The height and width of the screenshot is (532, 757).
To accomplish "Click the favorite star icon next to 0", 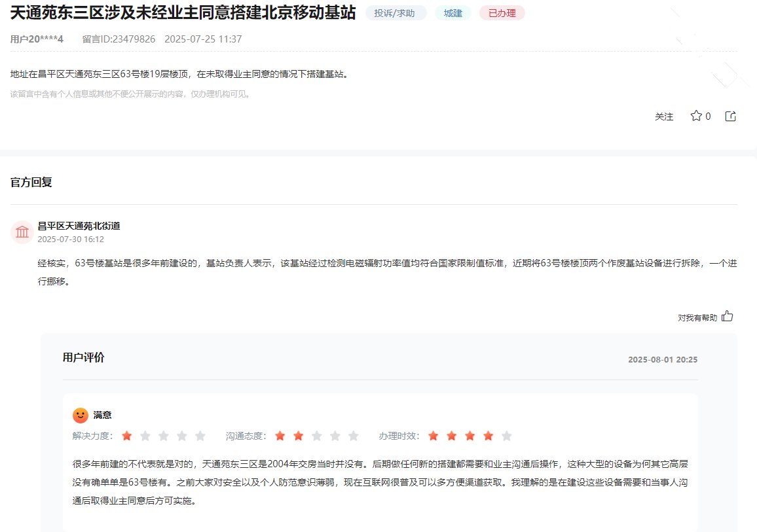I will pos(695,116).
